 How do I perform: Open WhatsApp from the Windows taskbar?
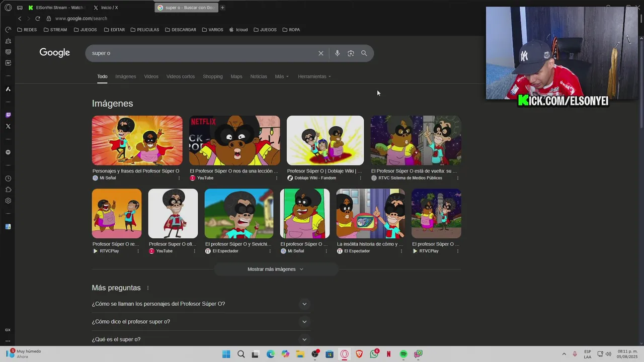(374, 354)
